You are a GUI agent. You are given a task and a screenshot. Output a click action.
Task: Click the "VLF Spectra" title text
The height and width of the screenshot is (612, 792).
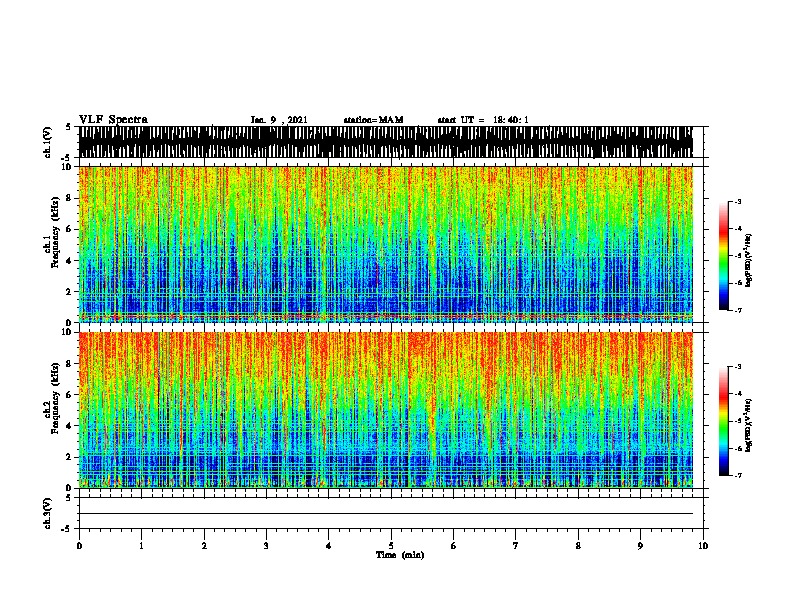click(113, 120)
